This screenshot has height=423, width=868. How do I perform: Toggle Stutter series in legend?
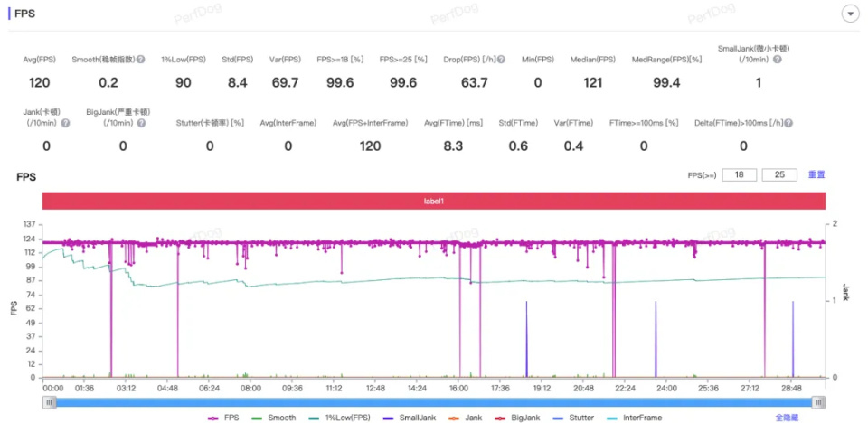coord(574,418)
